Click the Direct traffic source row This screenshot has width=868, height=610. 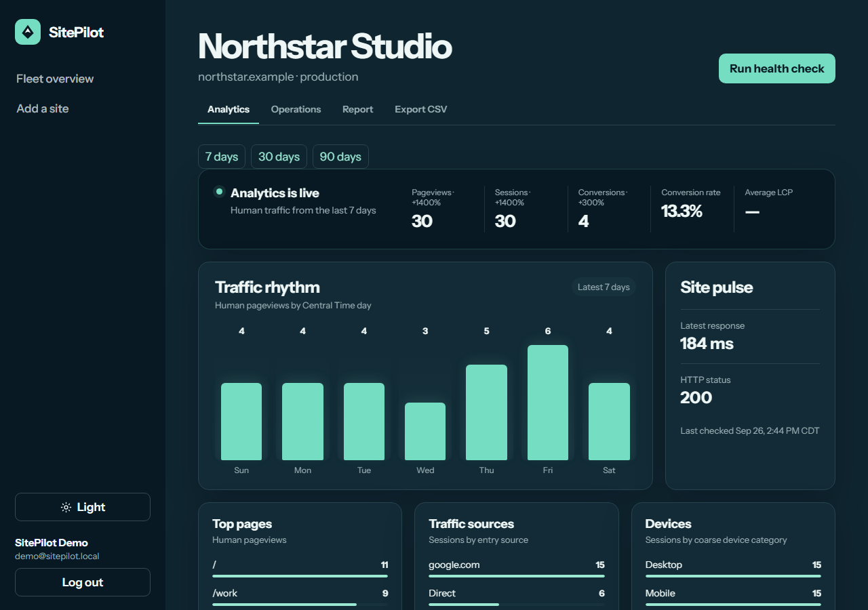pos(517,596)
